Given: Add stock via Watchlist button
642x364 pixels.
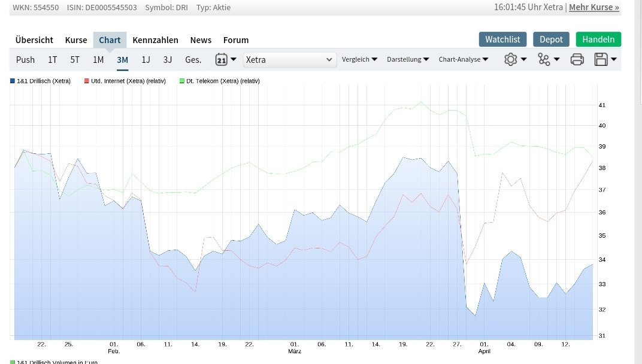Looking at the screenshot, I should (x=502, y=40).
